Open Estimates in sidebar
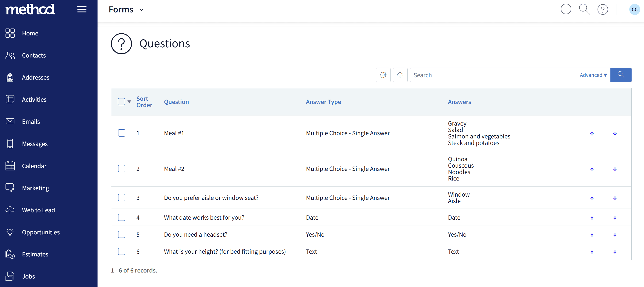Image resolution: width=644 pixels, height=287 pixels. [x=35, y=254]
